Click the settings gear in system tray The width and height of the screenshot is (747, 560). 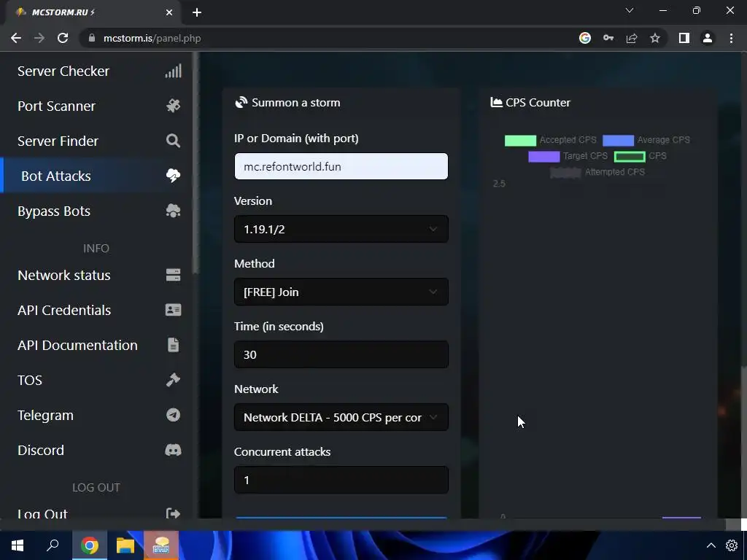point(732,545)
